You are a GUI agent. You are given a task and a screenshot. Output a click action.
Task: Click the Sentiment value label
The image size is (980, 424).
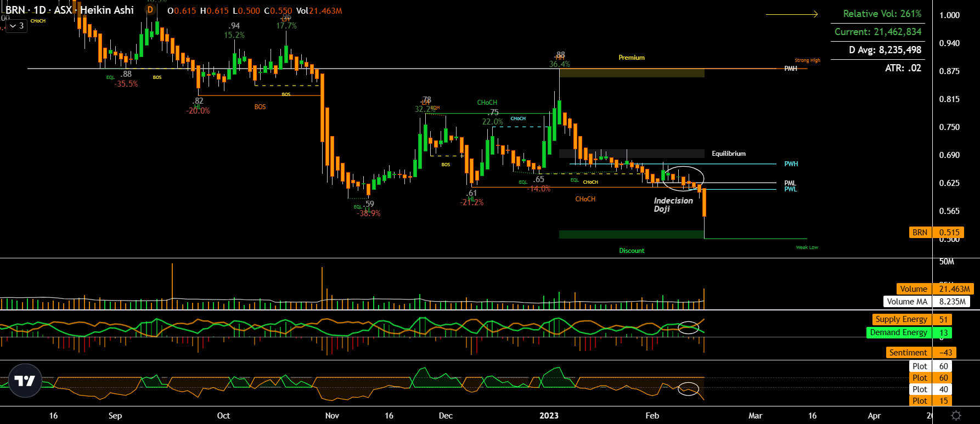click(x=945, y=353)
